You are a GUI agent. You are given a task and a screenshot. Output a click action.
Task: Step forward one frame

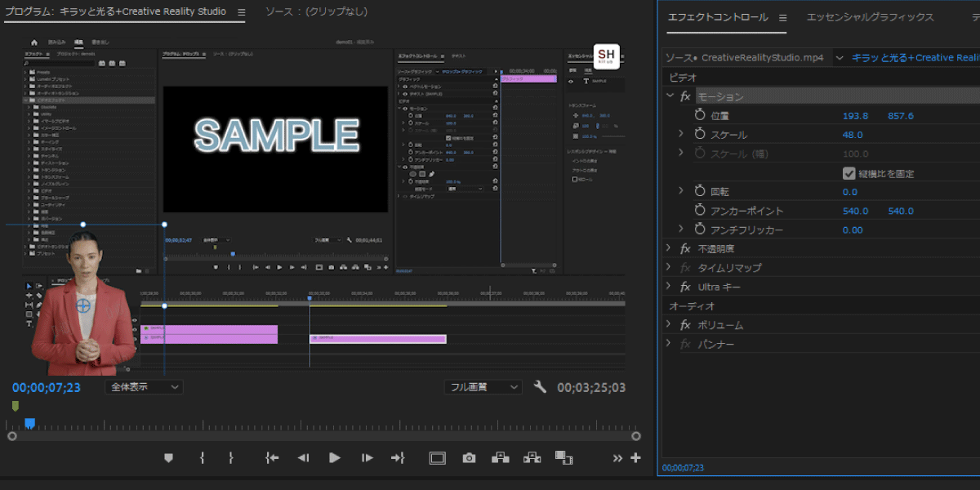point(367,458)
